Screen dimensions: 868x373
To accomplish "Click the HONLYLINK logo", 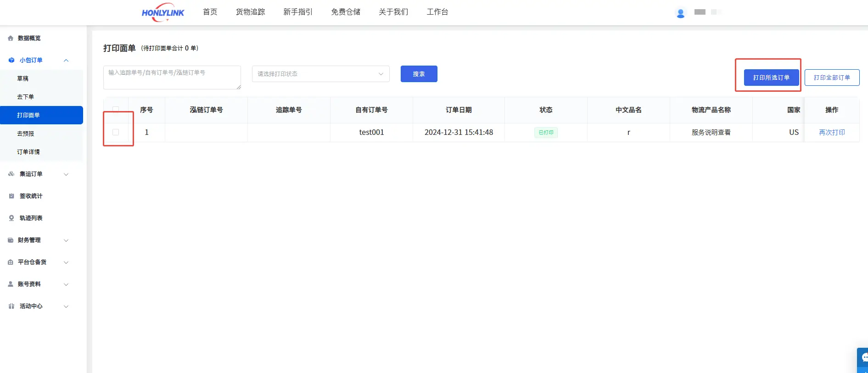I will pyautogui.click(x=162, y=12).
